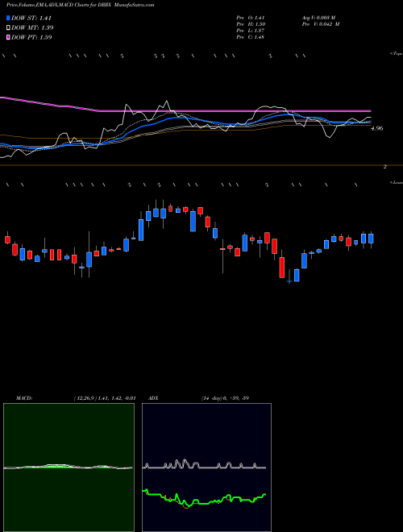Click the last blue candlestick on the right
Viewport: 403px width, 532px height.
(371, 238)
